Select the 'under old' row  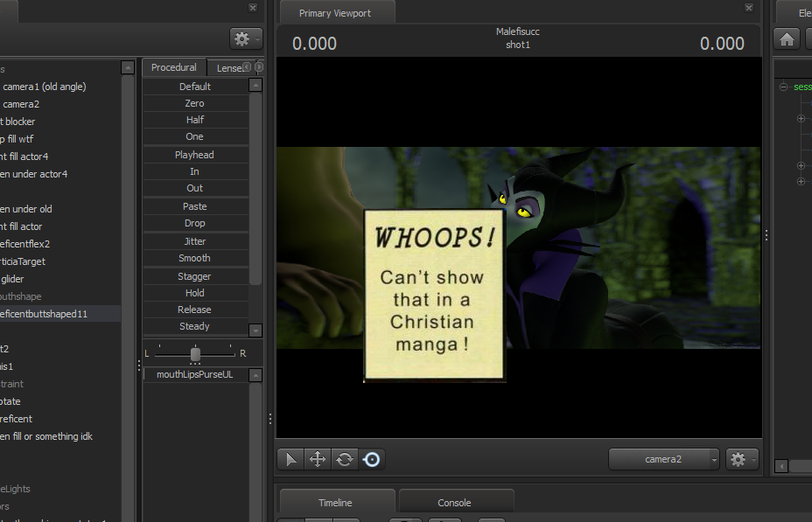point(60,209)
